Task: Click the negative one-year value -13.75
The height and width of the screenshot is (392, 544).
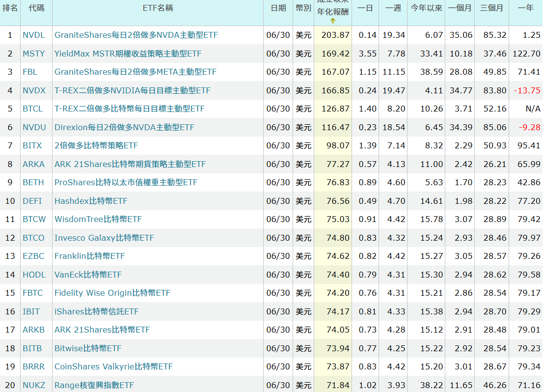Action: [527, 90]
